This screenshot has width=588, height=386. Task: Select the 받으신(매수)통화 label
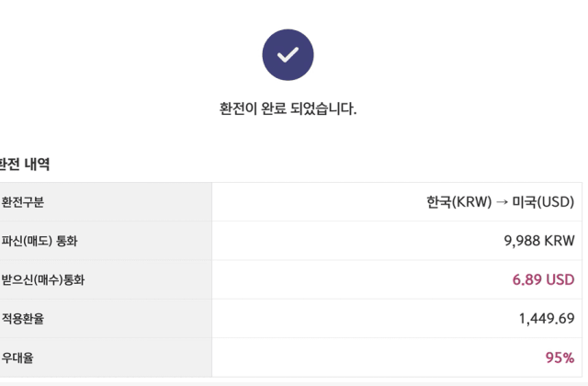pyautogui.click(x=43, y=279)
